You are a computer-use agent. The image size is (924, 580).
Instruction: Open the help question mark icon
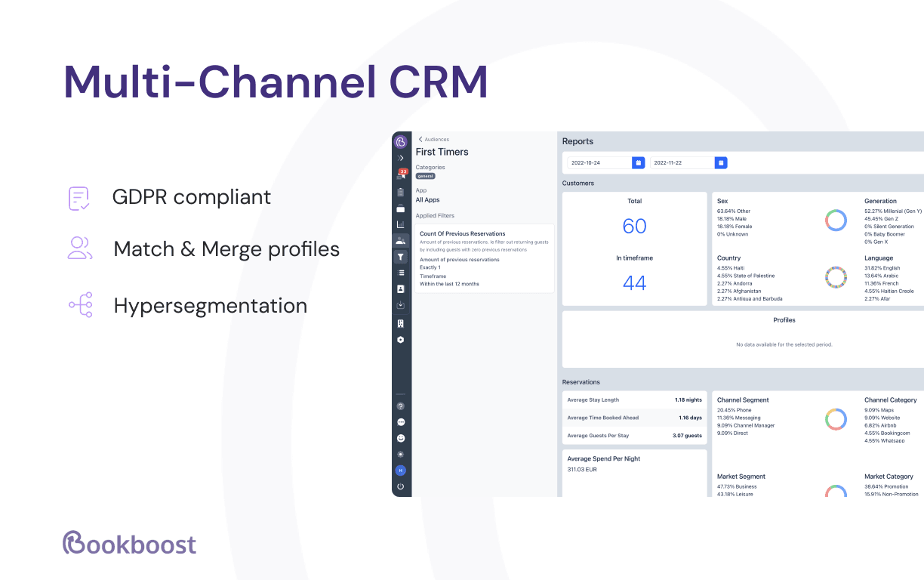401,406
